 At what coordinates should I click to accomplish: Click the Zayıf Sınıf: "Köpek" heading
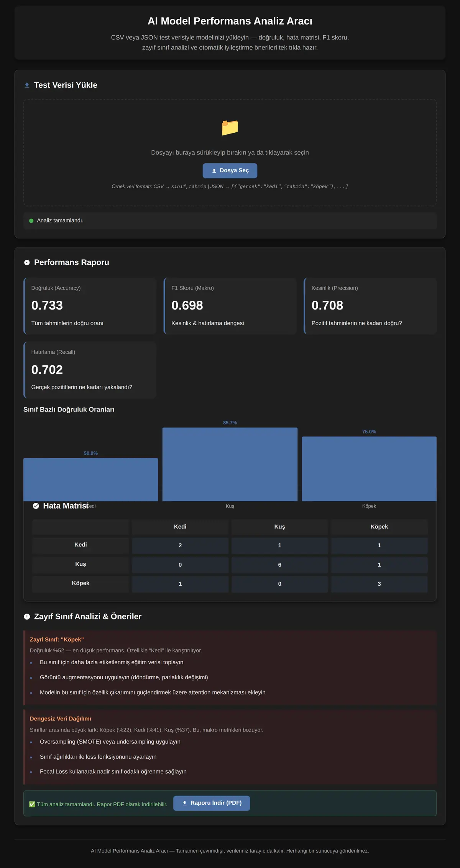57,640
